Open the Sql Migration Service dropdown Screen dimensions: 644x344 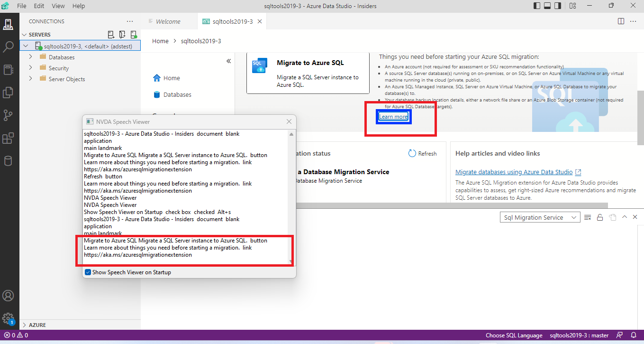coord(540,217)
